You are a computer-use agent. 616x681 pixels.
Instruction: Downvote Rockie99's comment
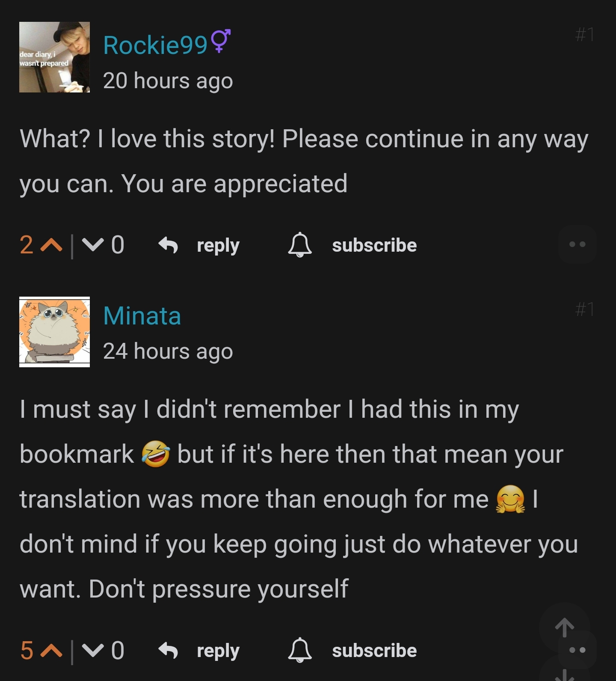(x=92, y=245)
